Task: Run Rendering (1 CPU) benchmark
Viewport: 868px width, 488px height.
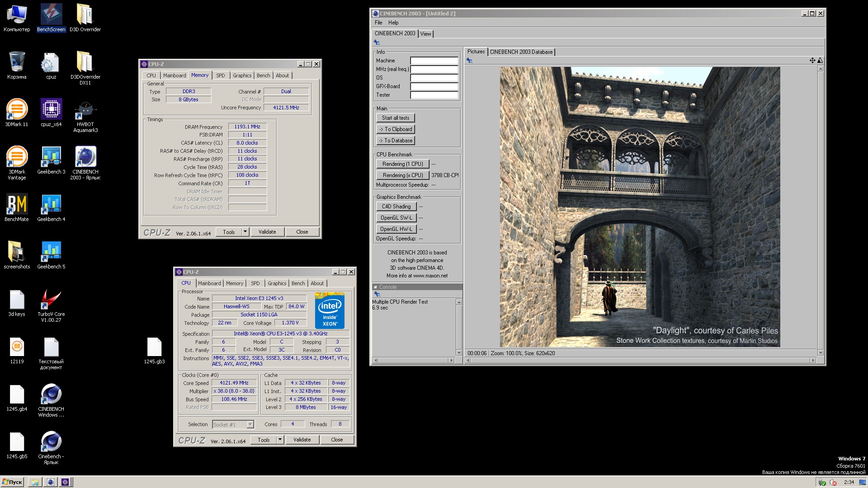Action: (x=403, y=164)
